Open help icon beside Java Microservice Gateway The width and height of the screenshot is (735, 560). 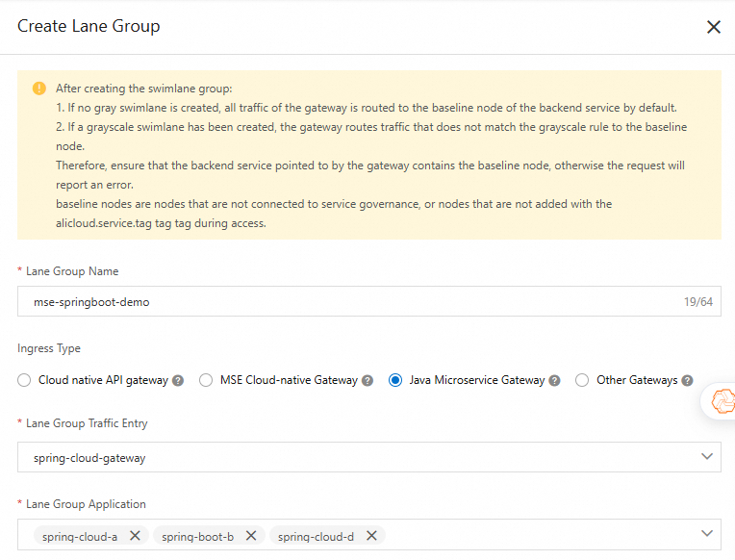point(554,380)
